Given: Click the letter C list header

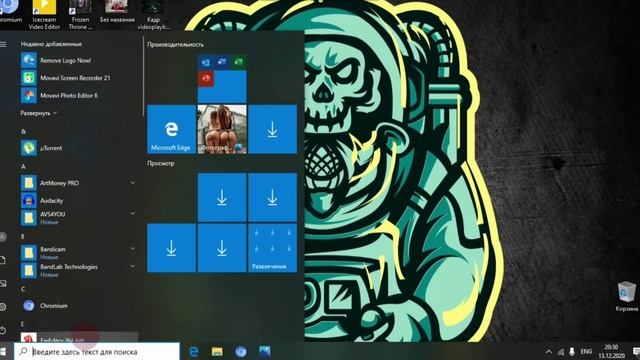Looking at the screenshot, I should 23,289.
